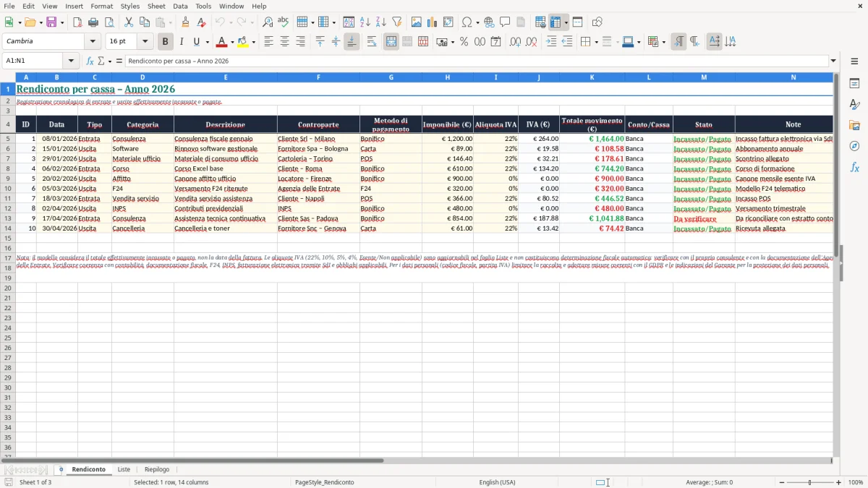Run the spelling check
Screen dimensions: 868x488
pyautogui.click(x=283, y=22)
